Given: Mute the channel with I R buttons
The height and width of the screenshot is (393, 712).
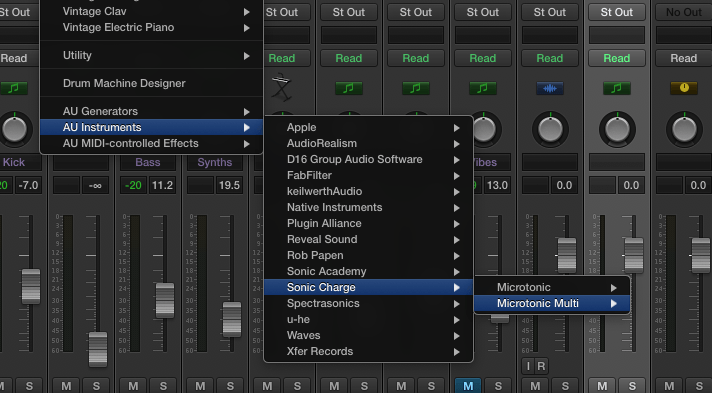Looking at the screenshot, I should (535, 386).
